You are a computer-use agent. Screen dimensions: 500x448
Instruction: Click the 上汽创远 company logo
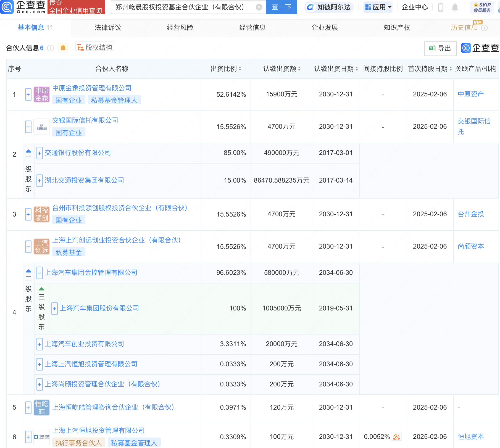click(x=42, y=247)
